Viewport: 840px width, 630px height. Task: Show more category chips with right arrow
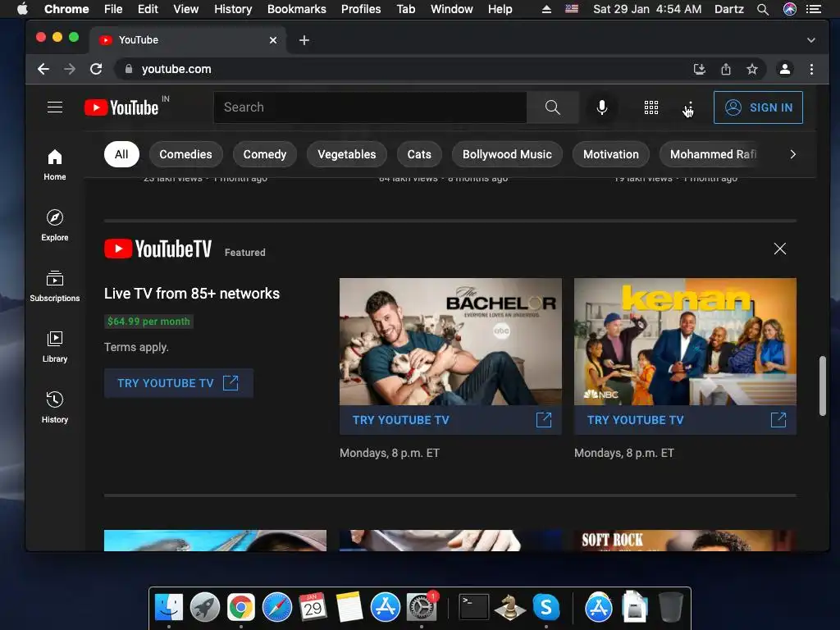point(793,154)
